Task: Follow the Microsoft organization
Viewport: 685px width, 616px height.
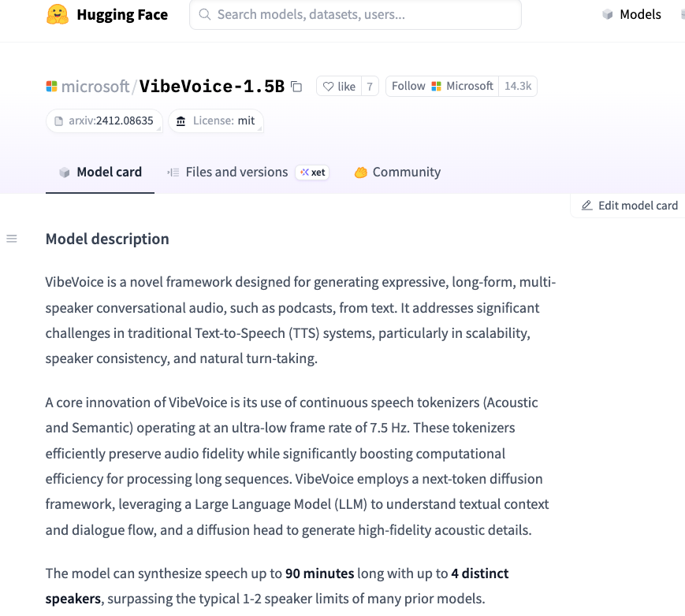Action: [x=442, y=87]
